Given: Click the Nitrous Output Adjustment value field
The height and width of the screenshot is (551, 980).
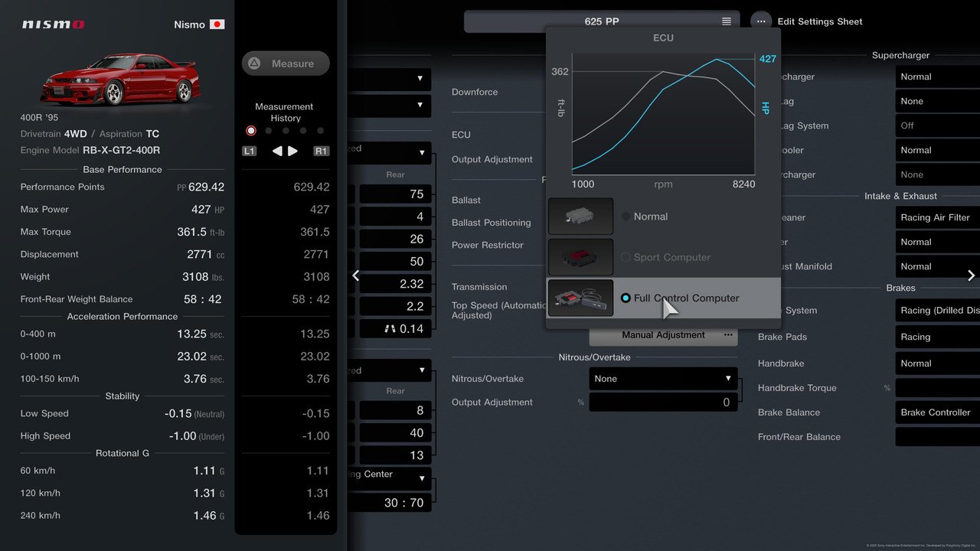Looking at the screenshot, I should [663, 403].
